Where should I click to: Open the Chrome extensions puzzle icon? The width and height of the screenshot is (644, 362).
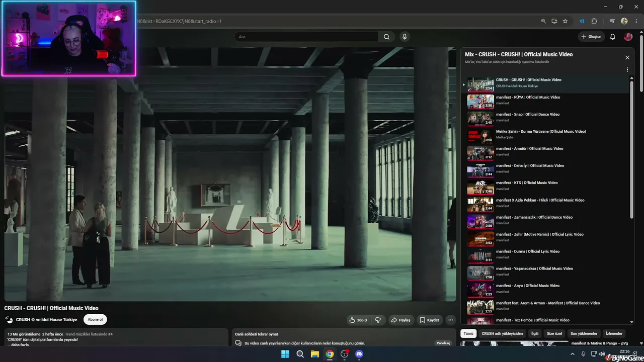tap(594, 21)
